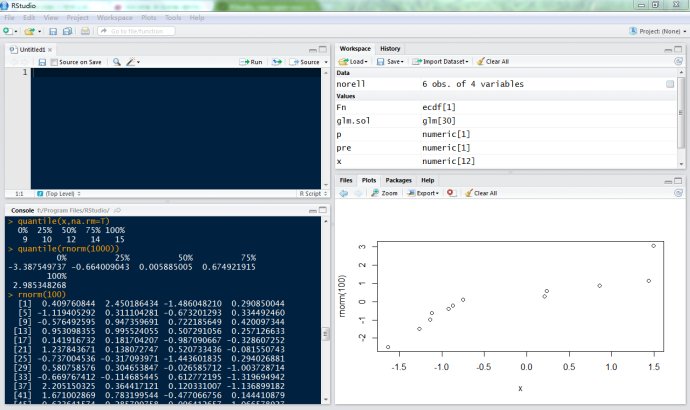The width and height of the screenshot is (690, 410).
Task: Enable the Source on Save checkbox
Action: coord(54,62)
